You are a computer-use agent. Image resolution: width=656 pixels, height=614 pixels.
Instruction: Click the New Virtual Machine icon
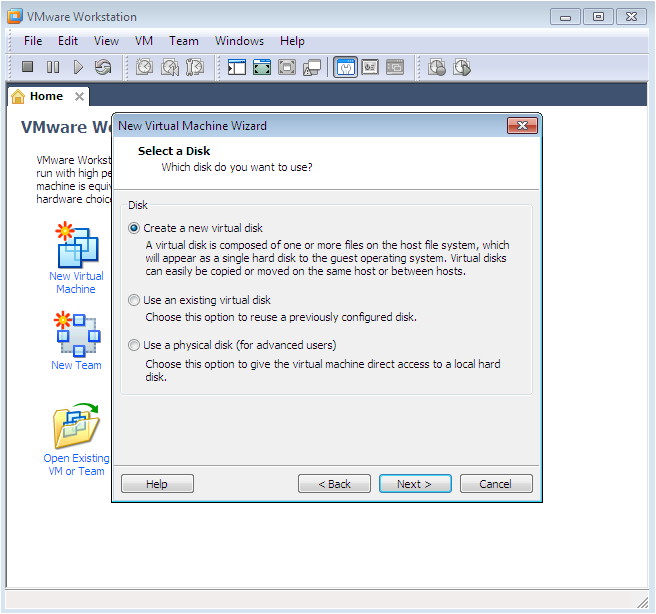point(76,245)
